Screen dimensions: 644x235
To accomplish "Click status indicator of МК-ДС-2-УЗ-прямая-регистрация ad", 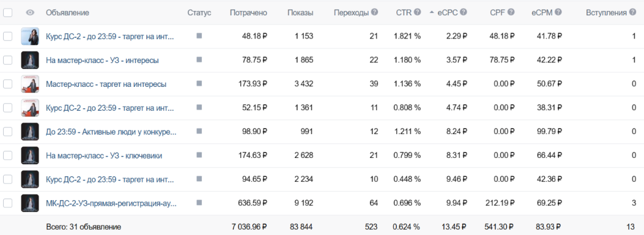I will coord(199,203).
